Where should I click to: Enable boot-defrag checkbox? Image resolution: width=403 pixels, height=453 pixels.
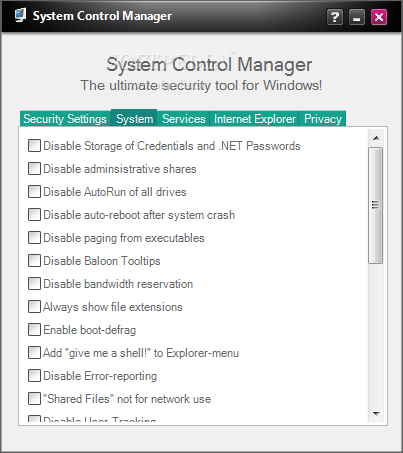coord(34,330)
